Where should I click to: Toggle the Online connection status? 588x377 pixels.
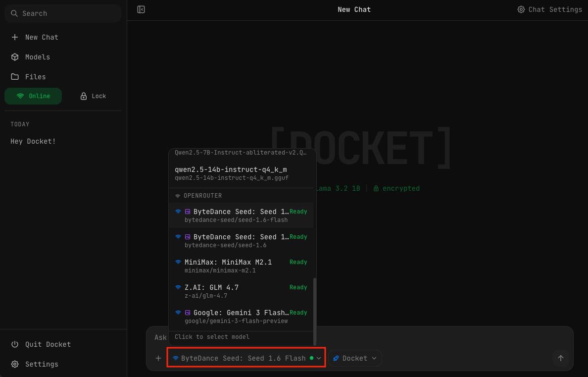click(x=33, y=96)
